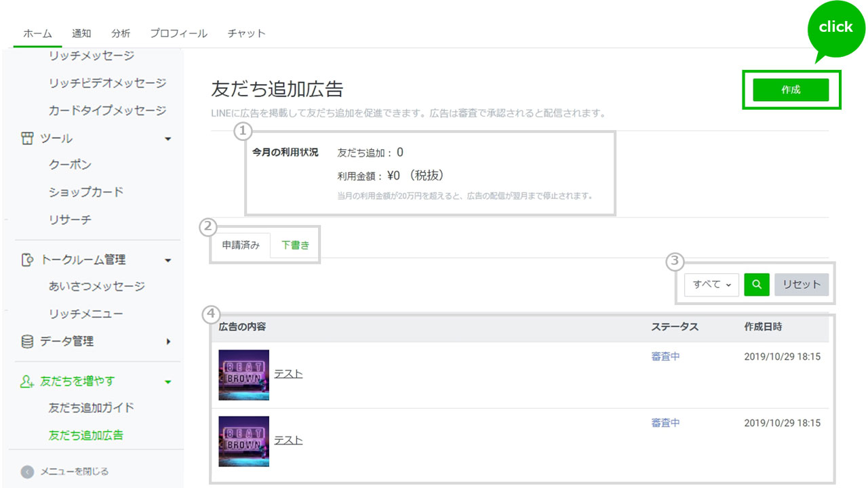Screen dimensions: 868x488
Task: Click the メニューを閉じる collapse arrow icon
Action: point(27,472)
